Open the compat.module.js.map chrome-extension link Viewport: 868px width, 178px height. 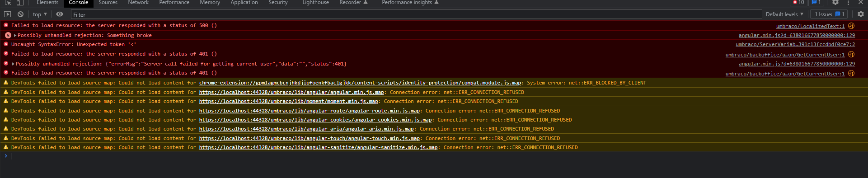point(360,83)
